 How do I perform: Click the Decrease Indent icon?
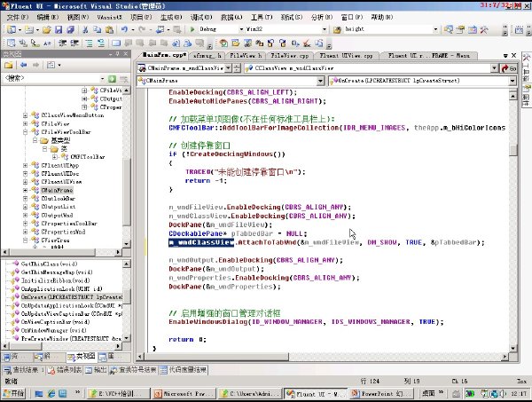point(62,43)
